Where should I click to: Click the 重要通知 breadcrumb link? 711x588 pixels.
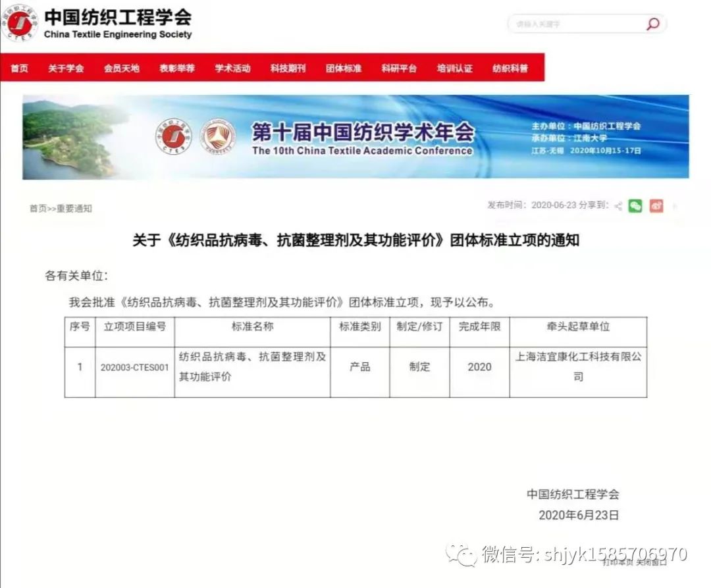pos(74,209)
